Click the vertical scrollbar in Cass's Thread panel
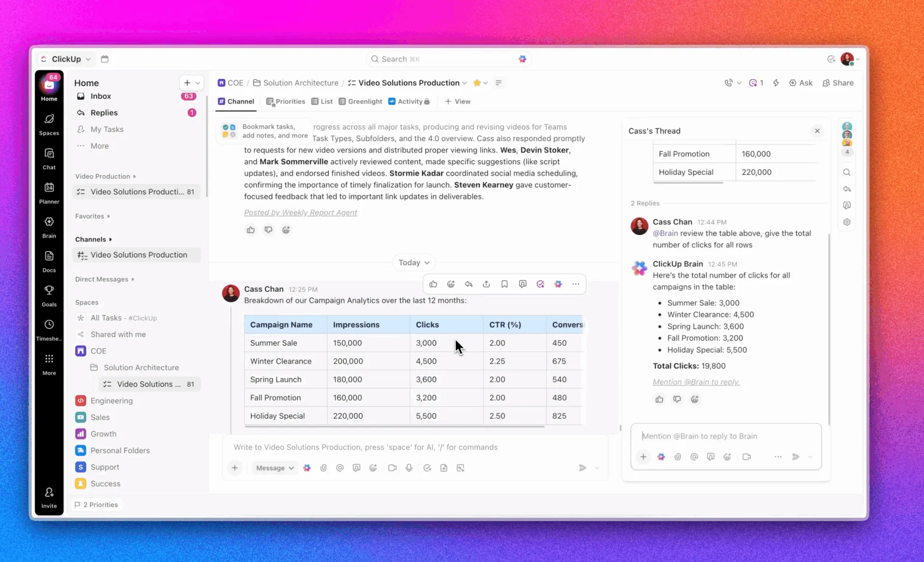924x562 pixels. tap(829, 329)
